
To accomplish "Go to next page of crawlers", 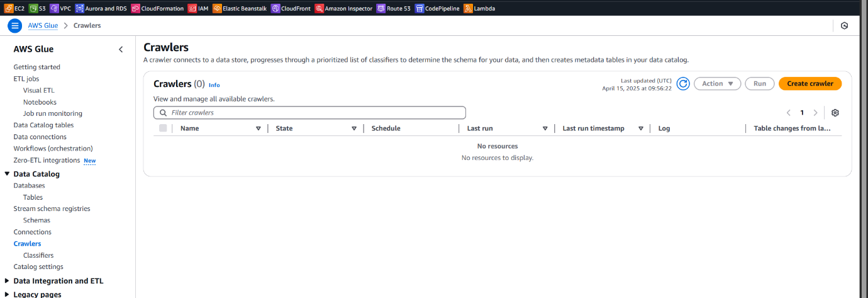I will (x=816, y=113).
